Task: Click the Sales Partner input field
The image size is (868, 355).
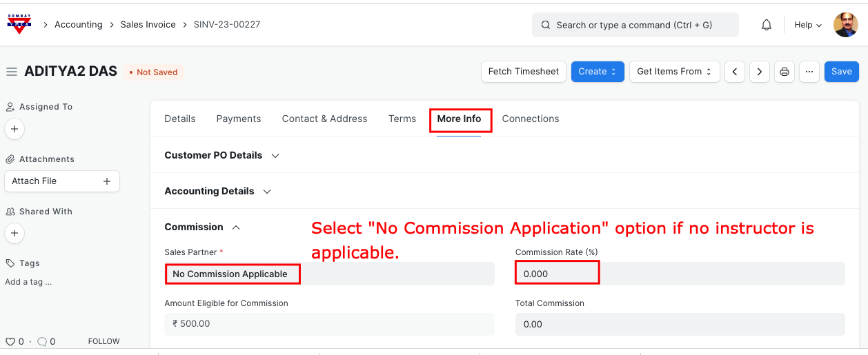Action: 329,274
